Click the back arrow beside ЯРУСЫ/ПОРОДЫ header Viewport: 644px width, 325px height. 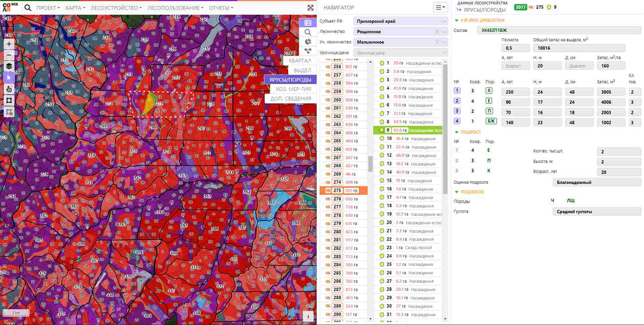click(459, 10)
